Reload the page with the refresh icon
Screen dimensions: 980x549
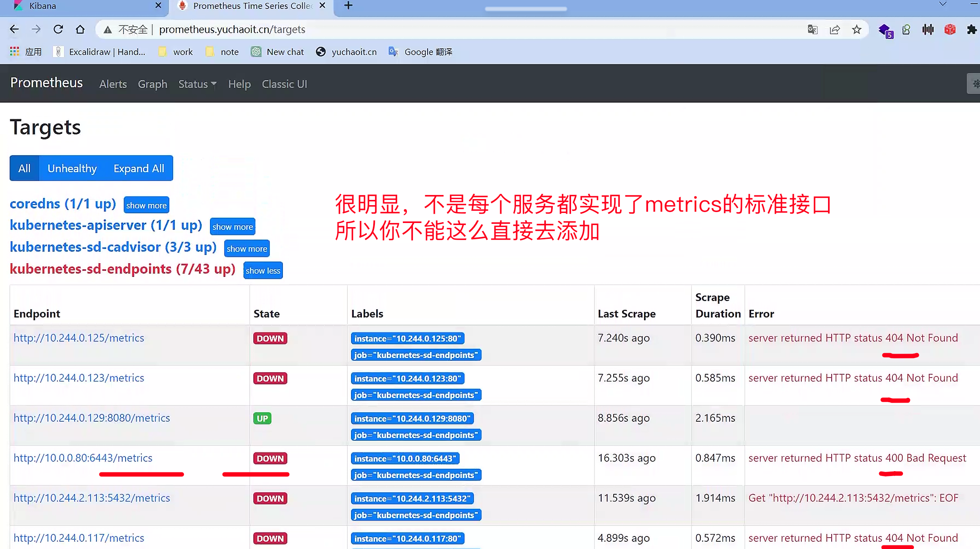[58, 29]
